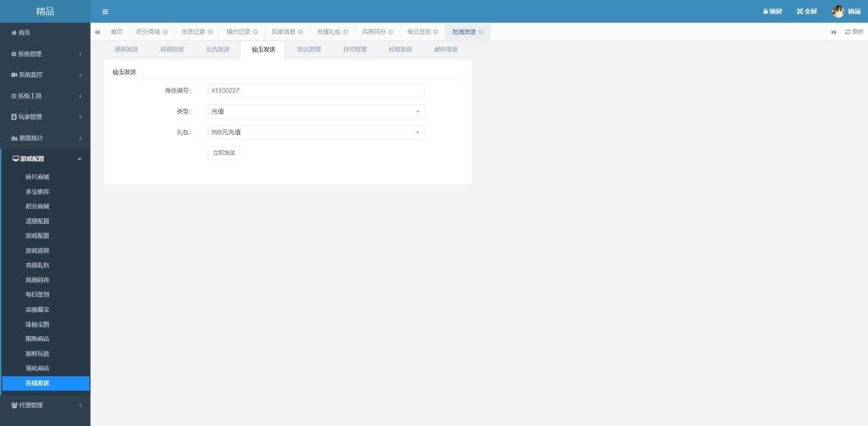The image size is (868, 426).
Task: Click the hamburger menu toggle icon
Action: point(105,12)
